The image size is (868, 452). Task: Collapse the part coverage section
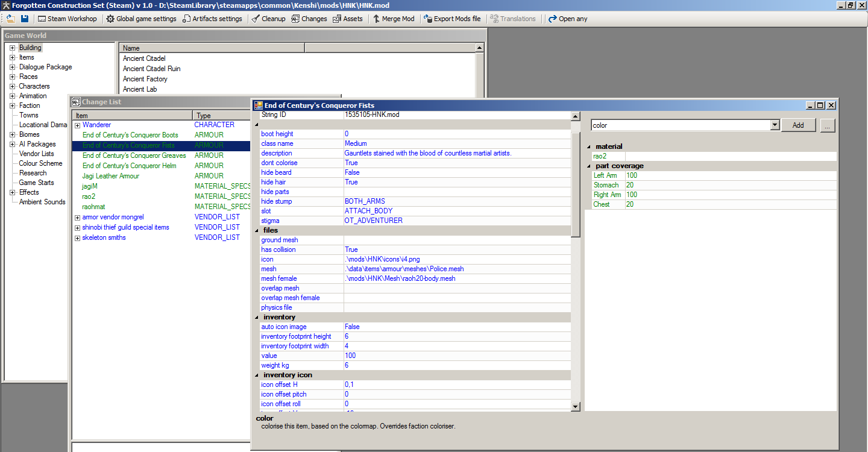(589, 166)
